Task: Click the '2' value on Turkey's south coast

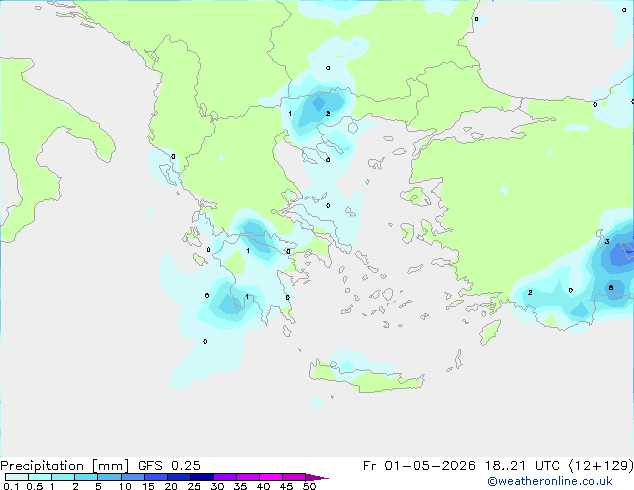Action: tap(530, 292)
